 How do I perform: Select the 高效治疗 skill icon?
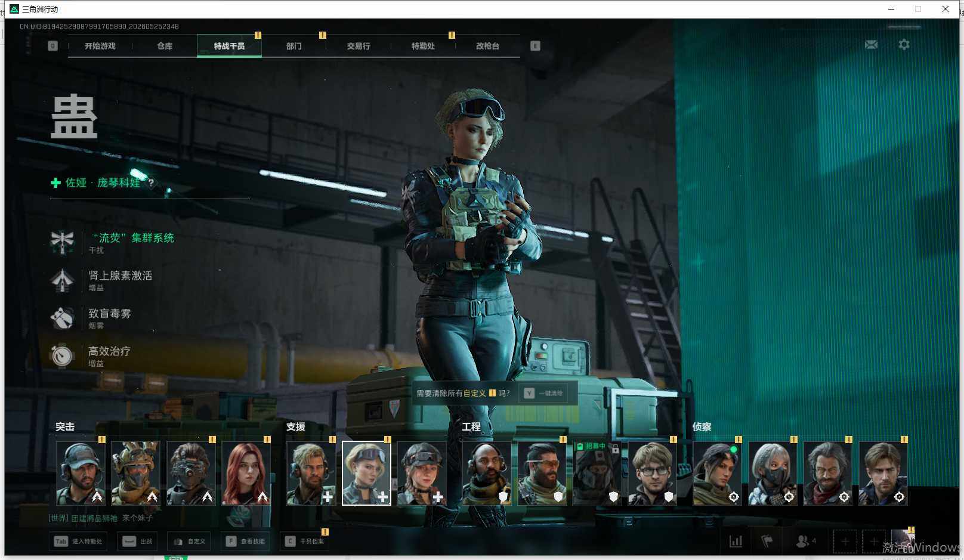[x=62, y=355]
